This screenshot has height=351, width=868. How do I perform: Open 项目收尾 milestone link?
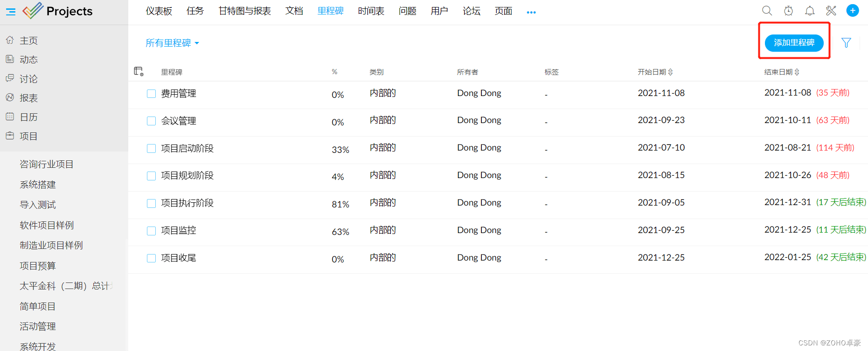point(179,258)
